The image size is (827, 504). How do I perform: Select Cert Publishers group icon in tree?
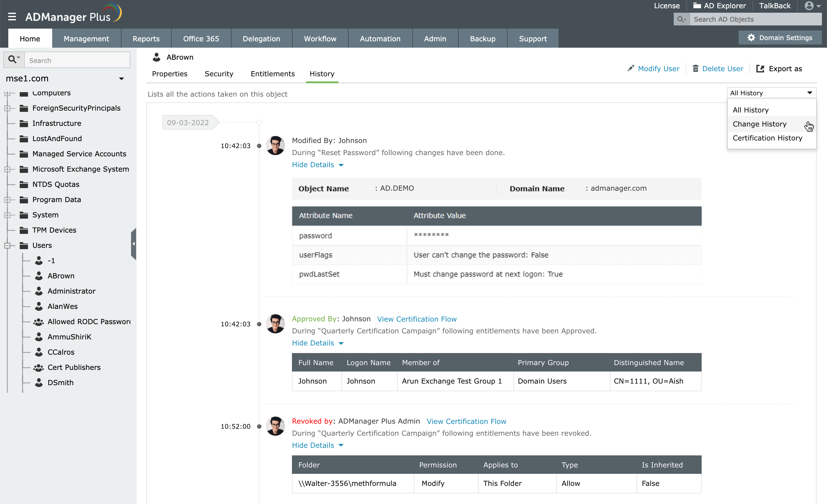pos(38,368)
